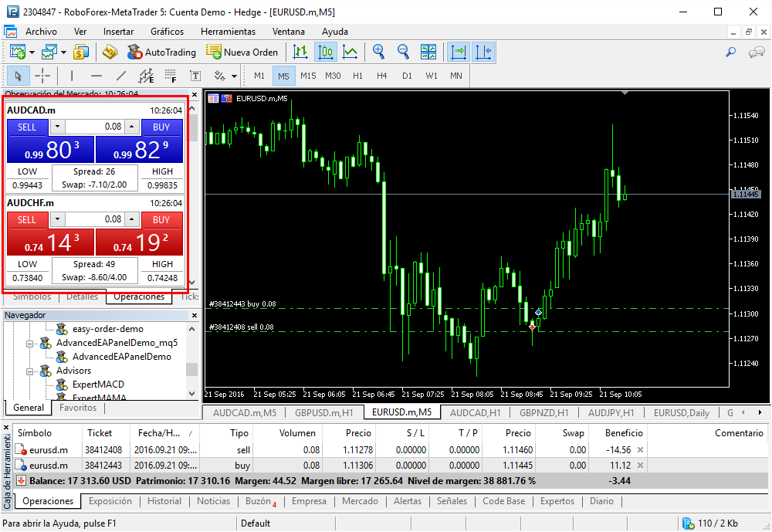Select the H4 timeframe

(382, 76)
